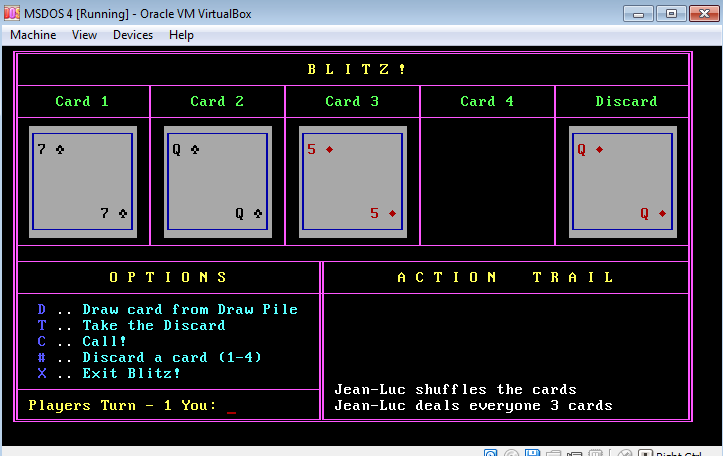Expand the Devices menu
The image size is (723, 456).
click(x=133, y=35)
